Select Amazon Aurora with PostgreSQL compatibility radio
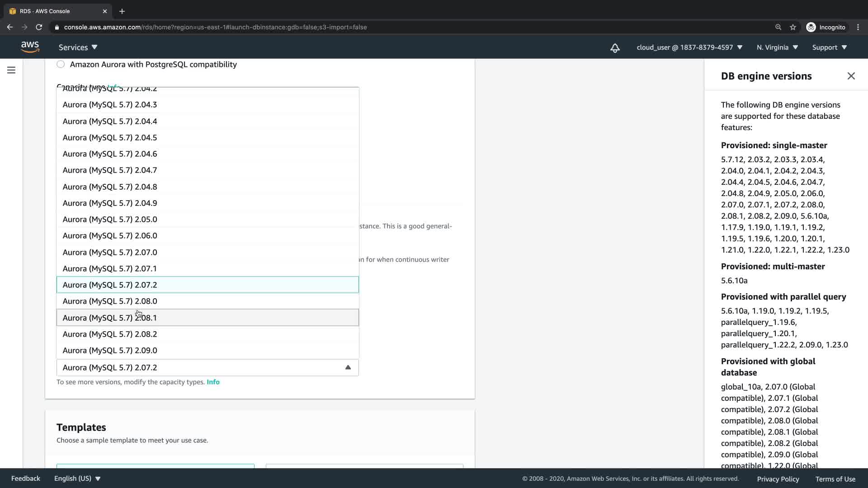This screenshot has height=488, width=868. [61, 64]
